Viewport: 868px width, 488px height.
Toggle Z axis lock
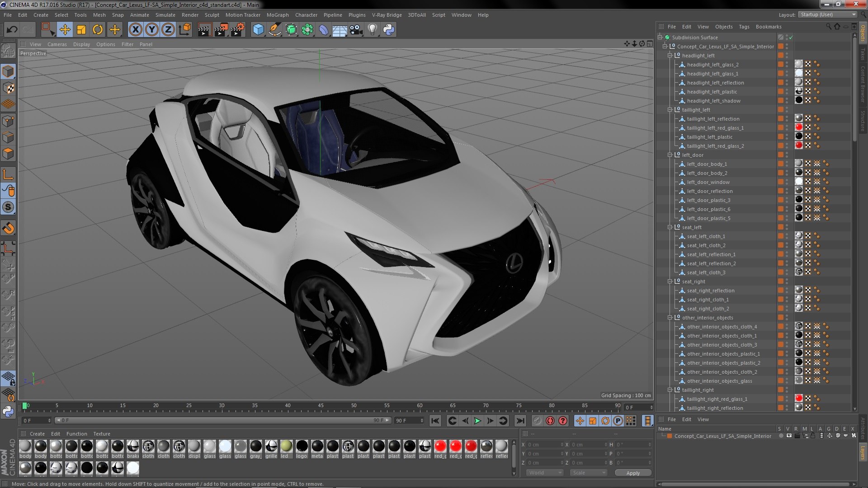[168, 30]
